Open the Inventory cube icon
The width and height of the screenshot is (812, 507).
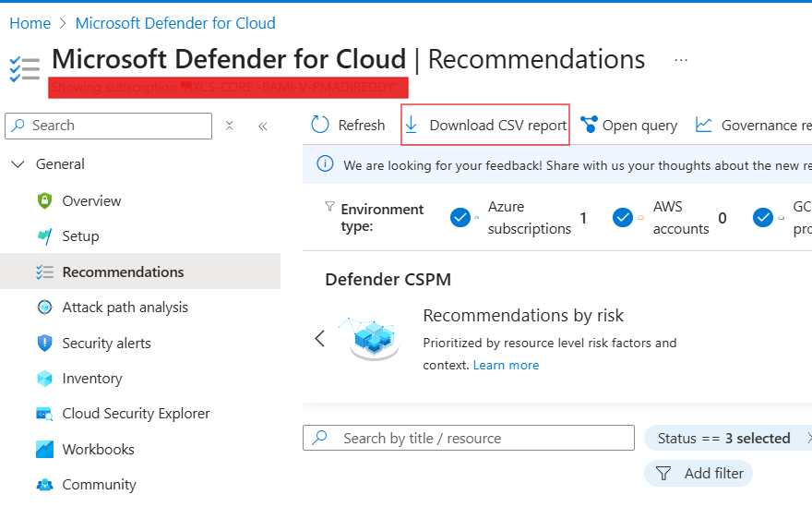pos(45,379)
